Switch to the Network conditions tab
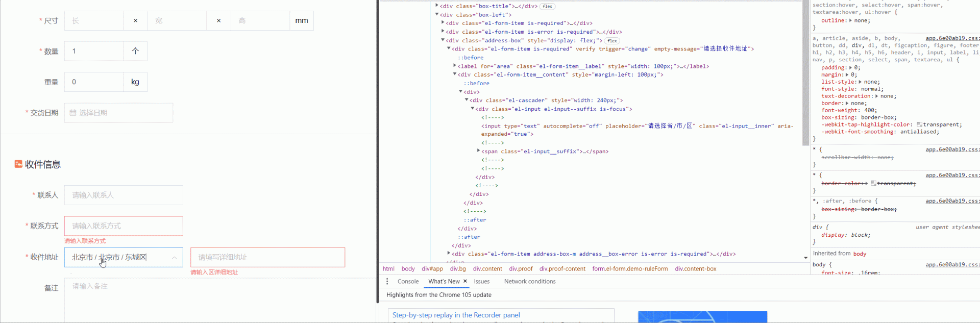 [530, 281]
